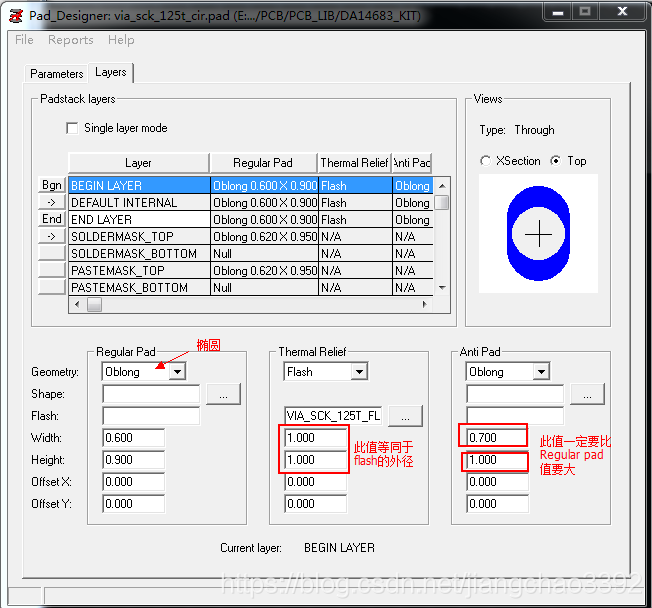Click the End layer button
The width and height of the screenshot is (652, 608).
pyautogui.click(x=52, y=219)
